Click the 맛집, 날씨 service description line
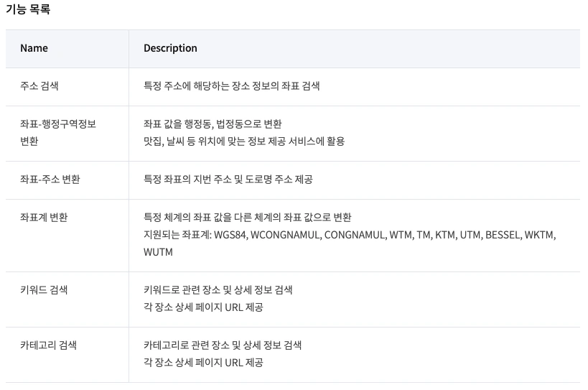The width and height of the screenshot is (588, 390). coord(244,141)
